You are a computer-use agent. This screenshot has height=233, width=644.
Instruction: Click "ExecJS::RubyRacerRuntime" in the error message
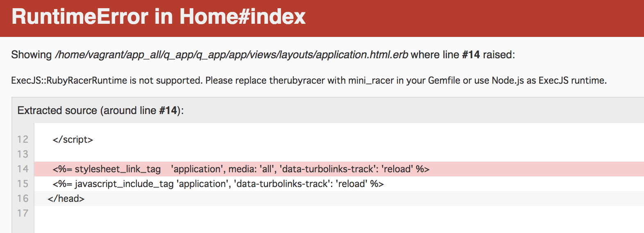click(69, 80)
